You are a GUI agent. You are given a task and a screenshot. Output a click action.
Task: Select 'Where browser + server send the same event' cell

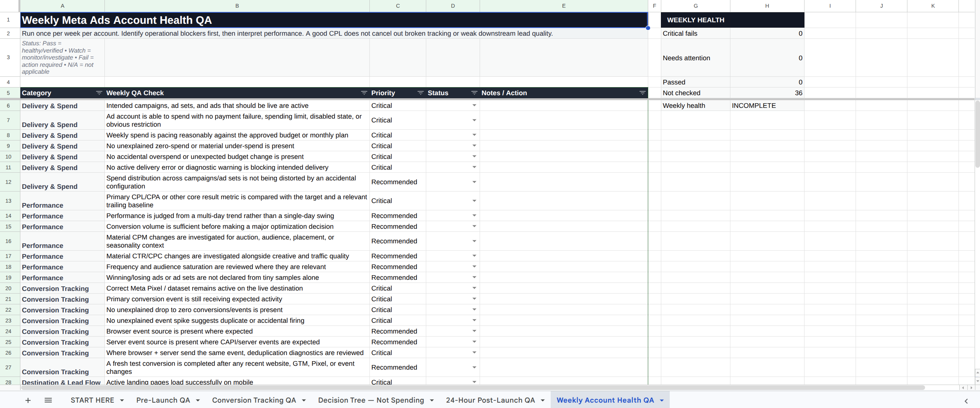coord(237,353)
